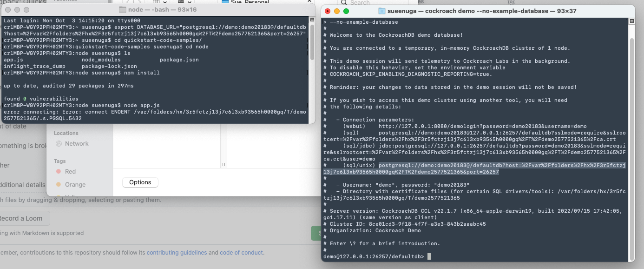Click the home folder icon in the cockroach demo title
644x269 pixels.
pyautogui.click(x=382, y=11)
